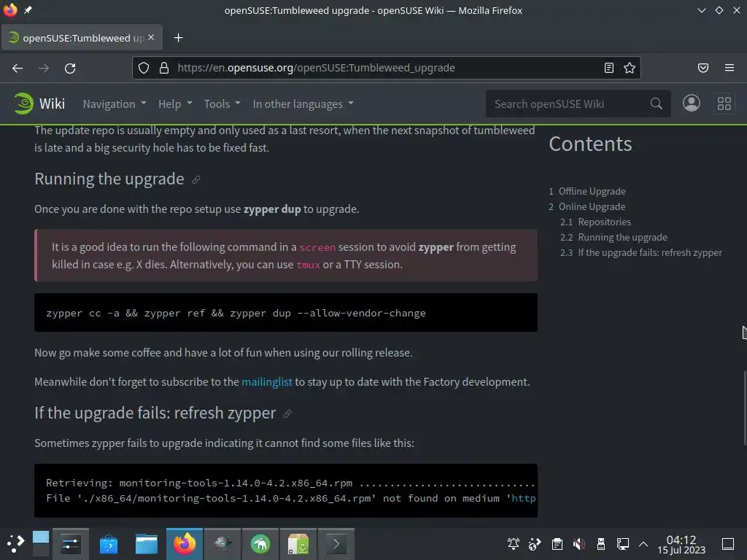The width and height of the screenshot is (747, 560).
Task: Expand the Tools dropdown menu
Action: click(x=222, y=104)
